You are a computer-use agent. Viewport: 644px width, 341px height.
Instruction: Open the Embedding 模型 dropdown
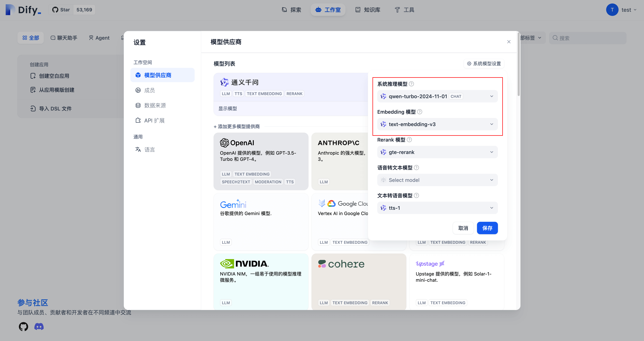pos(437,124)
